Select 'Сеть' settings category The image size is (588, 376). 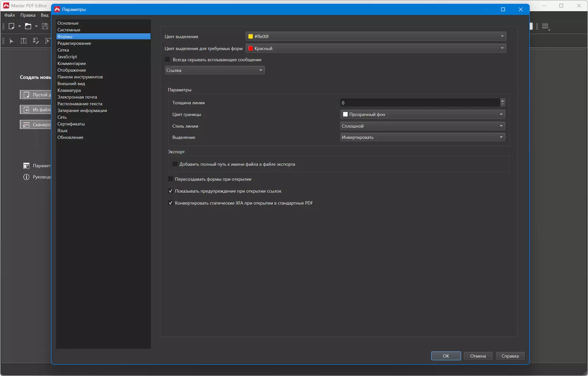click(103, 117)
